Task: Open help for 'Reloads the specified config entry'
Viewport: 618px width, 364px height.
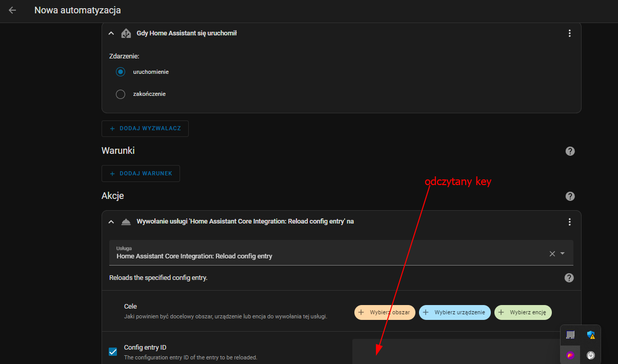Action: pos(569,278)
